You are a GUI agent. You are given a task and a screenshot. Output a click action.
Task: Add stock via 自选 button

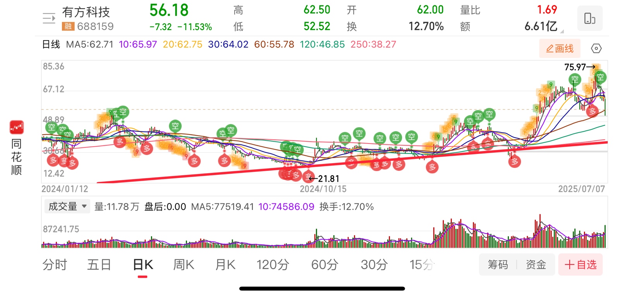(580, 265)
